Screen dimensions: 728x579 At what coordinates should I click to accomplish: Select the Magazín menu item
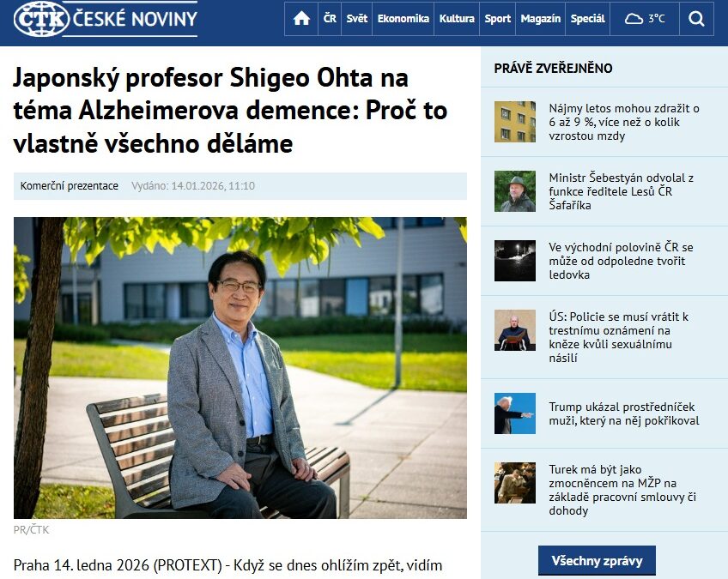pyautogui.click(x=541, y=19)
